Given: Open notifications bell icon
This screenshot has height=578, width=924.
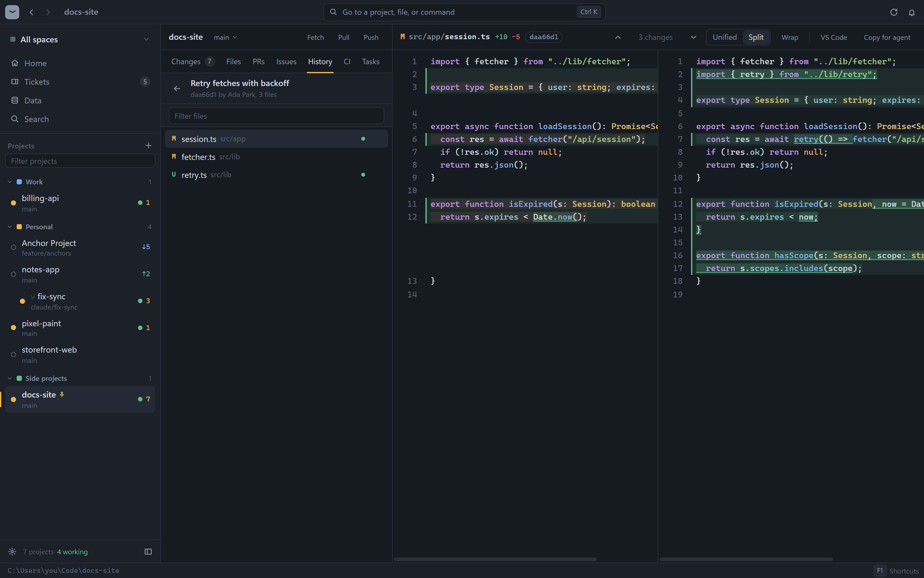Looking at the screenshot, I should (x=912, y=12).
